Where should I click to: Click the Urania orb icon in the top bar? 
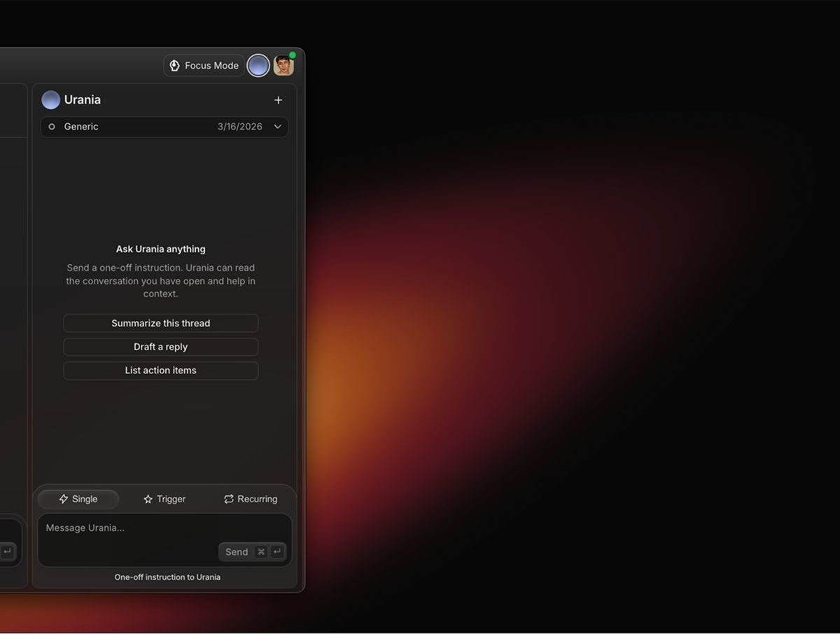[258, 66]
